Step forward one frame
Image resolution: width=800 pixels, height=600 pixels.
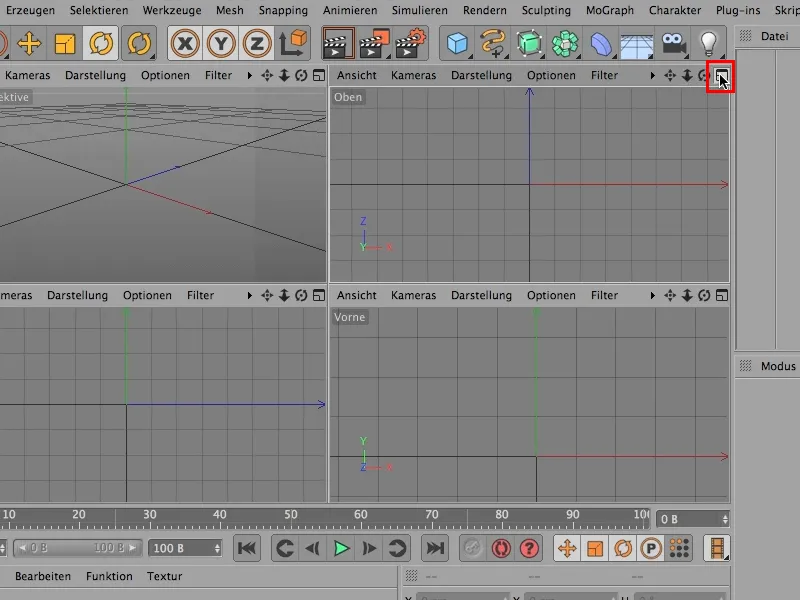click(x=369, y=548)
